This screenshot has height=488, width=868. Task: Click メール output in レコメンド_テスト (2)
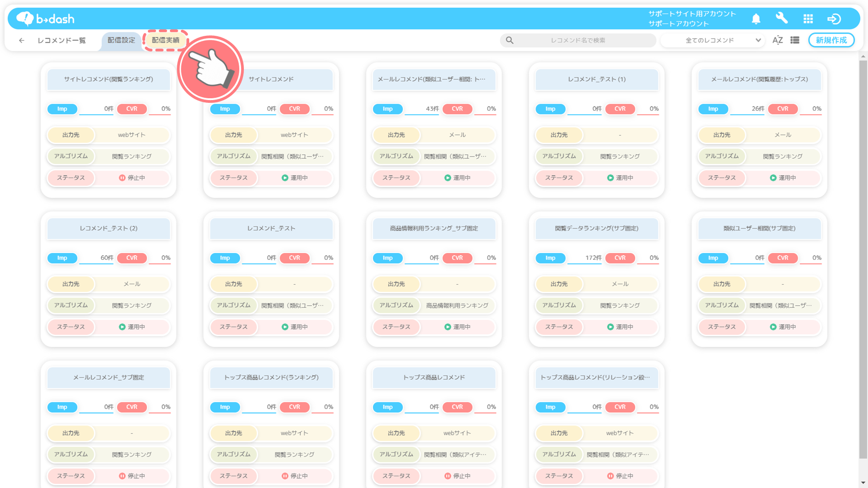point(132,285)
